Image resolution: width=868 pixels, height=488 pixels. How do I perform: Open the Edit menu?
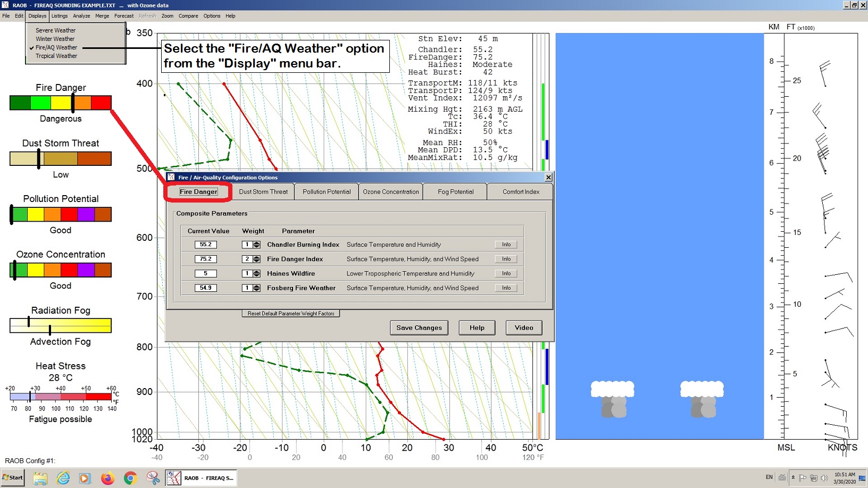19,16
